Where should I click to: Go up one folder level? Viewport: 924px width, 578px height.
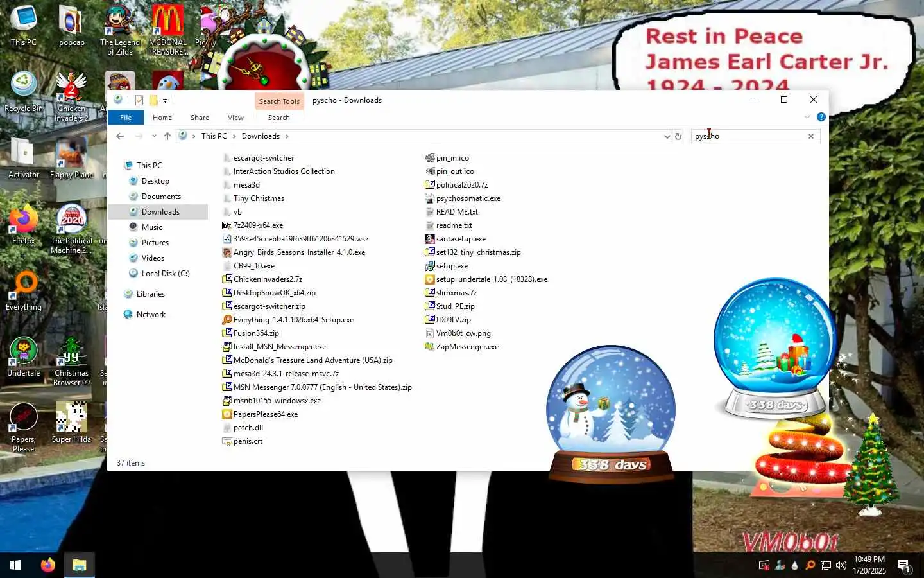tap(167, 136)
